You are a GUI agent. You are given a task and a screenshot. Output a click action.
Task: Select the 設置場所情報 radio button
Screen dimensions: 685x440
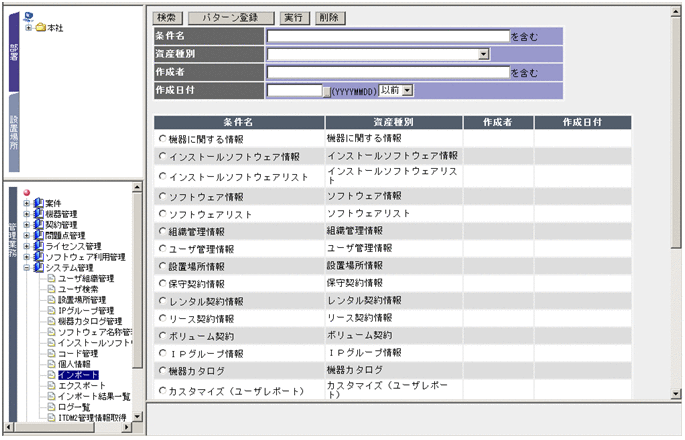163,266
